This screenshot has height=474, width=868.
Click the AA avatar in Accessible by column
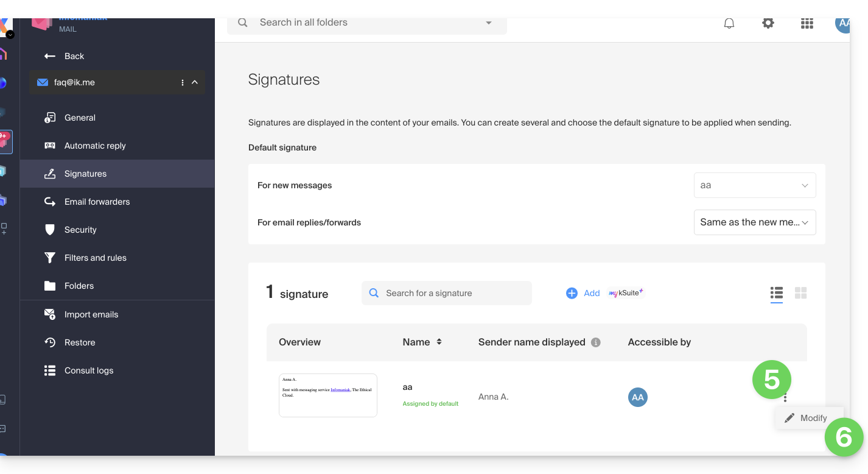637,397
